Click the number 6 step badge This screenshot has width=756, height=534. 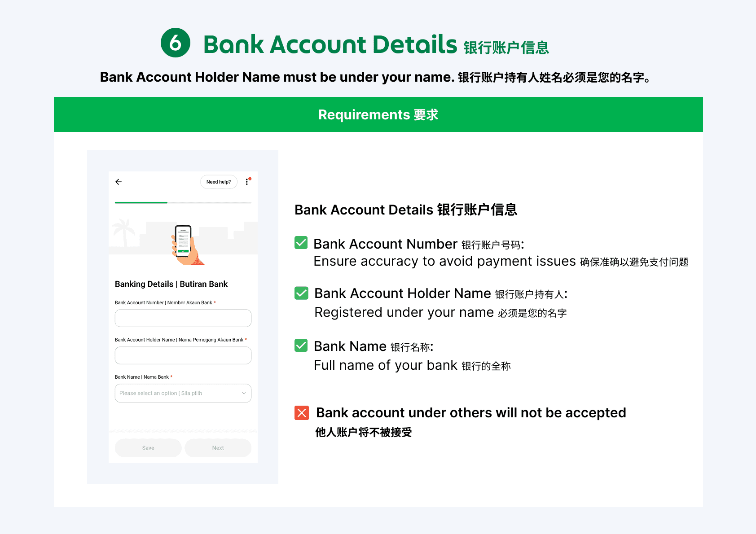point(176,43)
